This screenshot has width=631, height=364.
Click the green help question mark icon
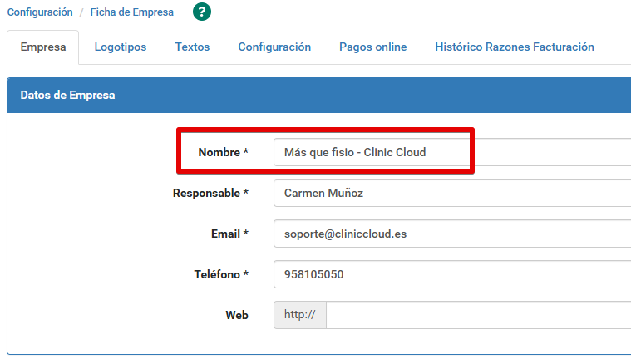point(202,12)
